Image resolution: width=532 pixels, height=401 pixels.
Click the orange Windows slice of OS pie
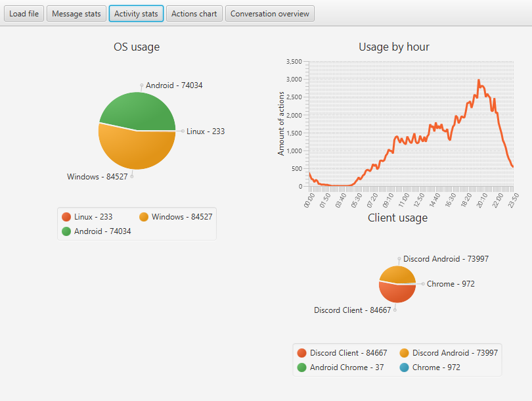pos(136,149)
